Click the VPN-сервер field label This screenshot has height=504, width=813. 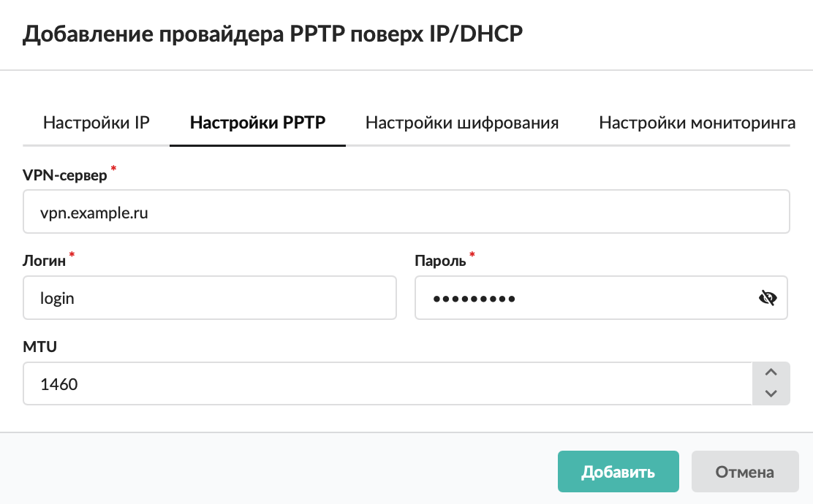click(65, 175)
